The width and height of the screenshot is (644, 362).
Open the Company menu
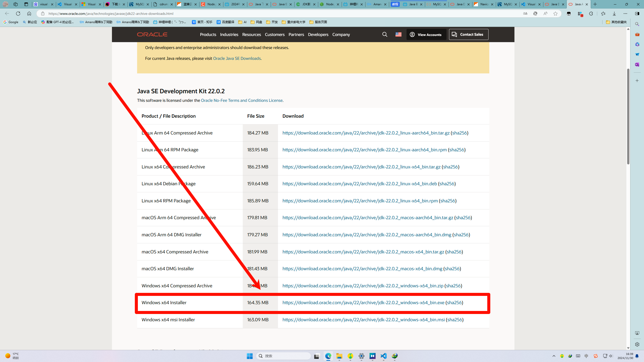pyautogui.click(x=341, y=34)
